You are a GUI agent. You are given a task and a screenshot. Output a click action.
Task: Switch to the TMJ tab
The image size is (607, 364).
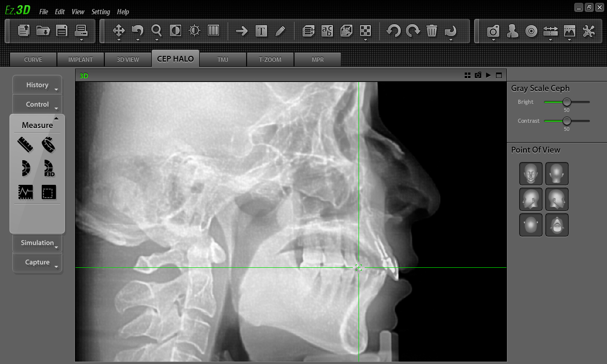click(223, 59)
